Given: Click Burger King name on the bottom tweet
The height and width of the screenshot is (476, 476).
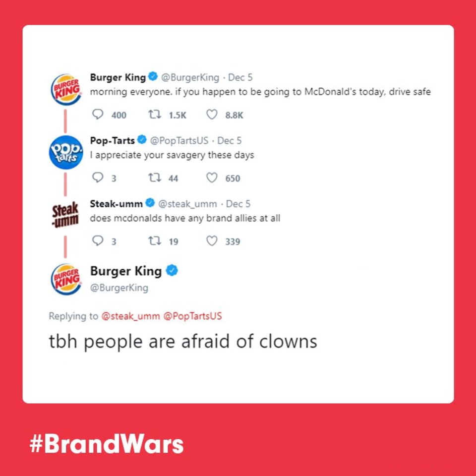Looking at the screenshot, I should (x=125, y=271).
